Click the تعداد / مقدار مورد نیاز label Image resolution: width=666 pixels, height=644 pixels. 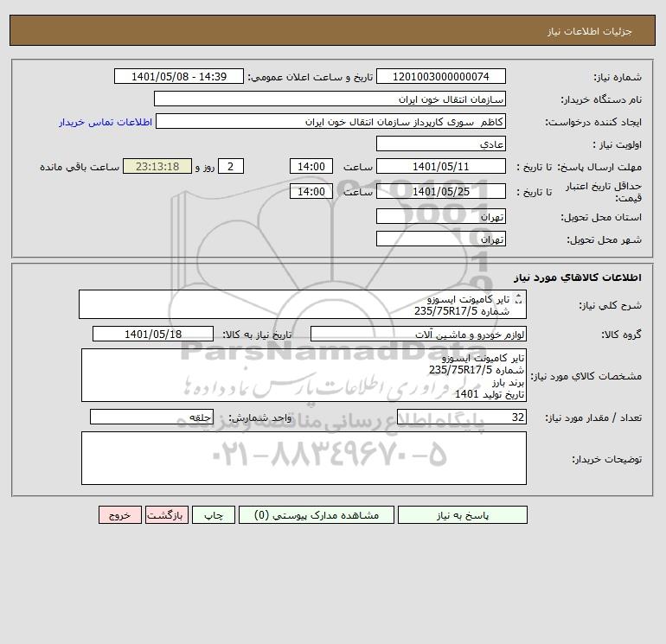(593, 418)
